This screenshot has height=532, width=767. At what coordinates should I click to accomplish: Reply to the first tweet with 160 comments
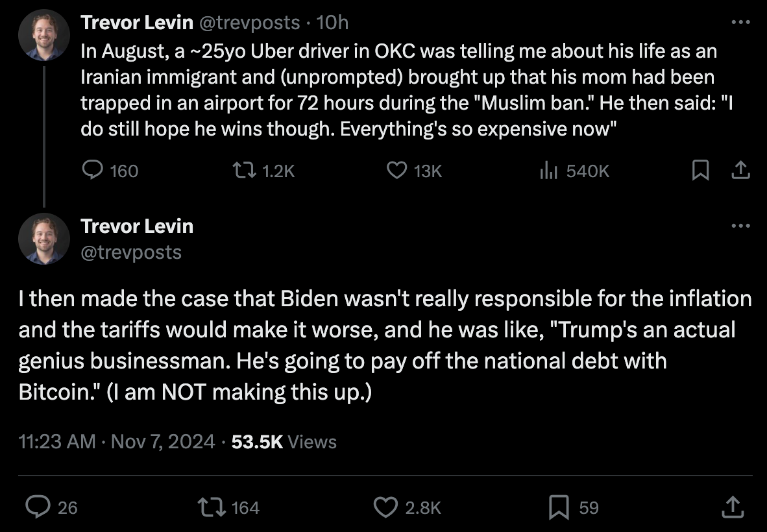point(93,171)
